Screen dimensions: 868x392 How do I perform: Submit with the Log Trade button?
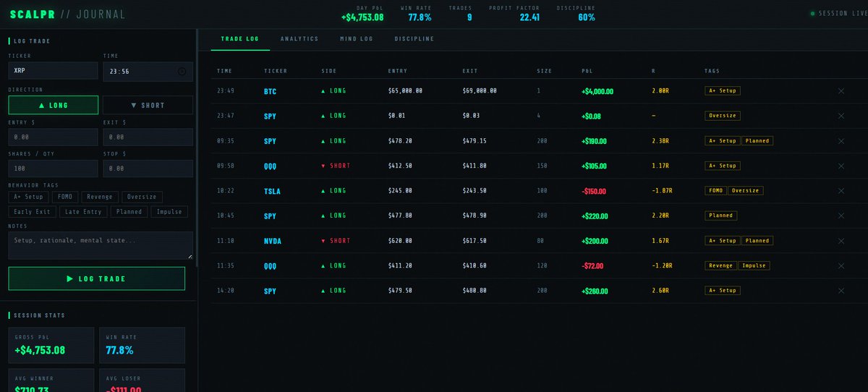coord(96,278)
